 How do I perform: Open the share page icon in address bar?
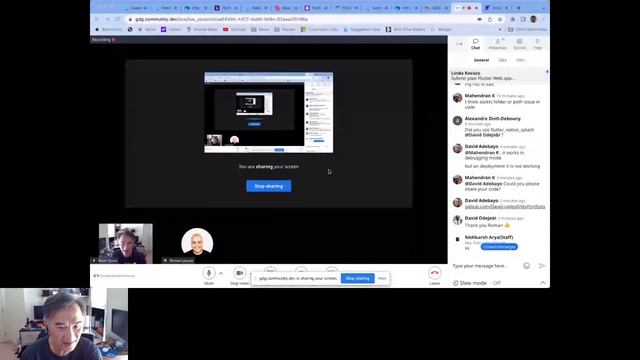[x=490, y=19]
